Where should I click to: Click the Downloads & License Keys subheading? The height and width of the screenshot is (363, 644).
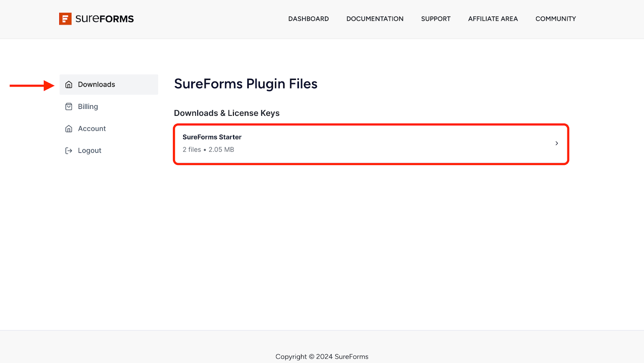[227, 113]
